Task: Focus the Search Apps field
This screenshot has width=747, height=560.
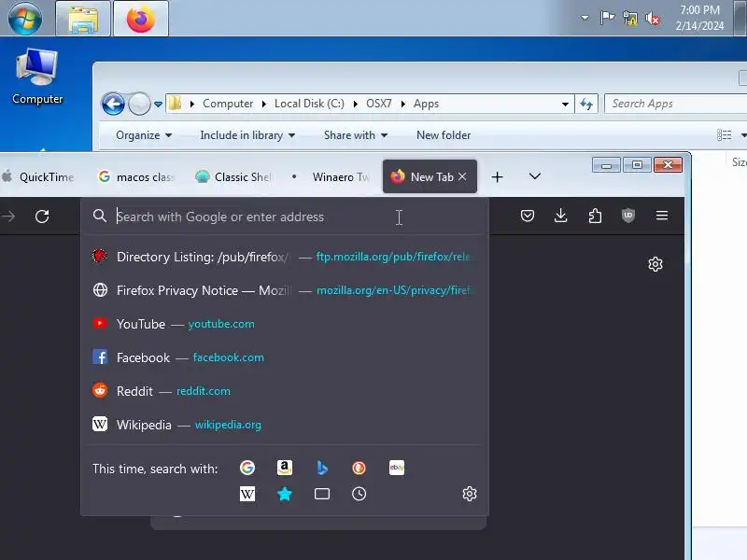Action: (x=675, y=104)
